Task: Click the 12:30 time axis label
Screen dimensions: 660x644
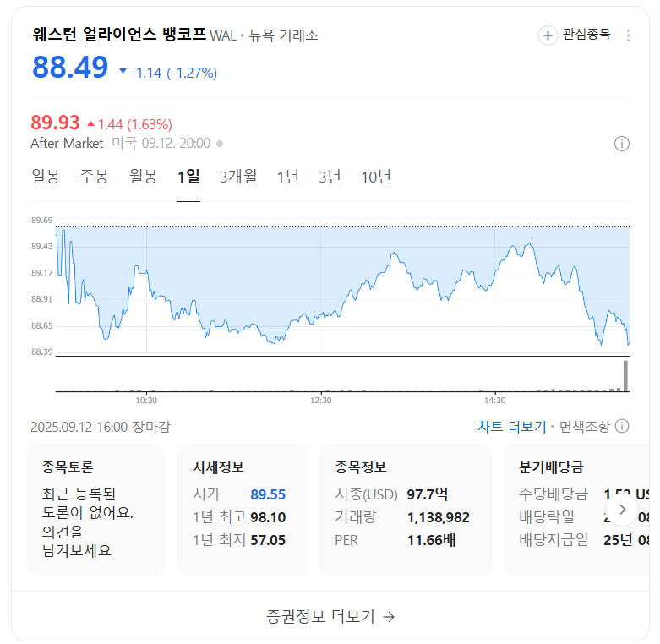Action: coord(321,401)
